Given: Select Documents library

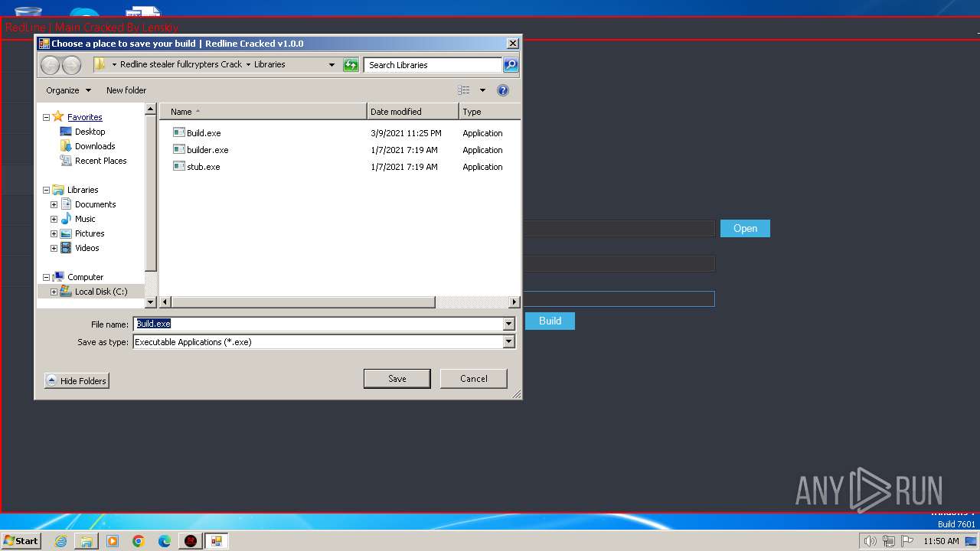Looking at the screenshot, I should coord(95,204).
